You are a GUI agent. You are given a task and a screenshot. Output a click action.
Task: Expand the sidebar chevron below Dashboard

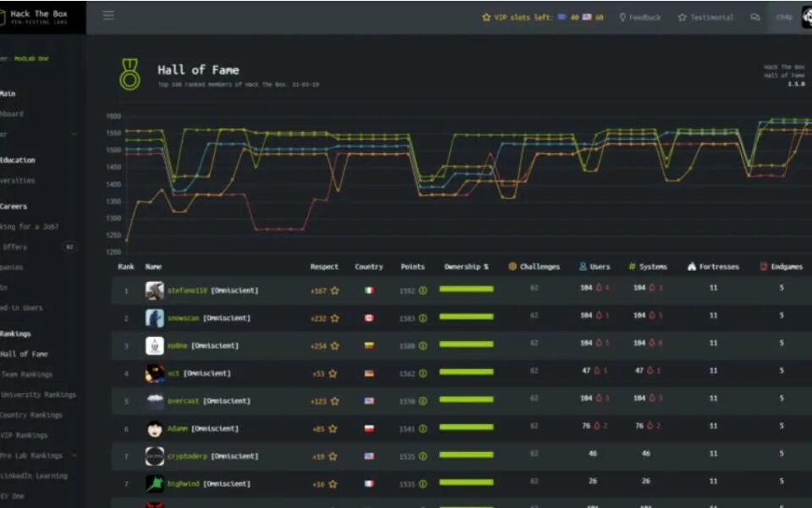tap(74, 135)
